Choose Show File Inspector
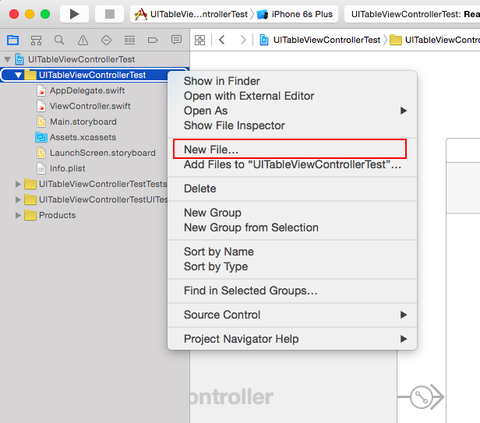The image size is (480, 423). point(234,126)
